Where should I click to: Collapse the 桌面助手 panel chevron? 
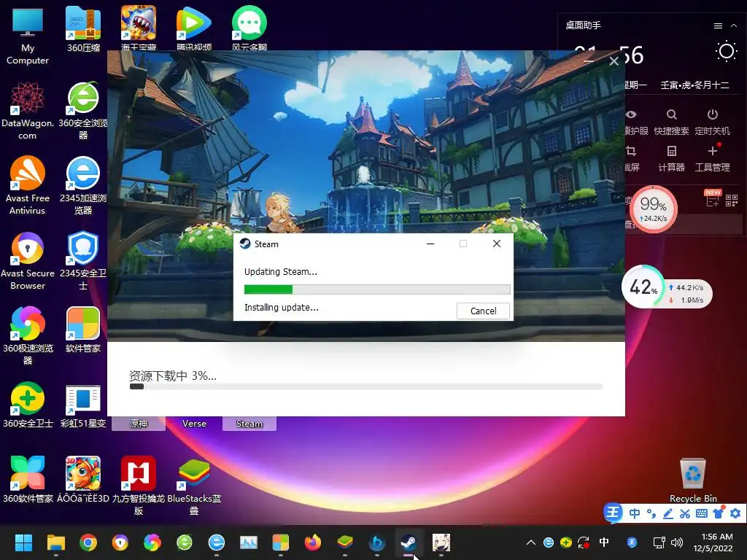pos(734,26)
